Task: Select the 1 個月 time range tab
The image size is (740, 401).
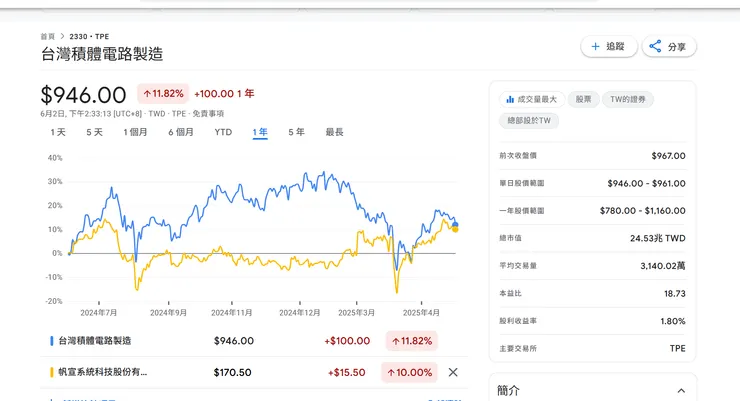Action: tap(135, 132)
